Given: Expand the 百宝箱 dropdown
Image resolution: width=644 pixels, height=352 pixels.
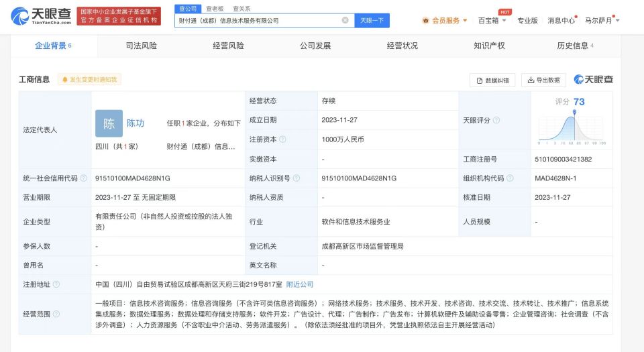Looking at the screenshot, I should click(492, 21).
